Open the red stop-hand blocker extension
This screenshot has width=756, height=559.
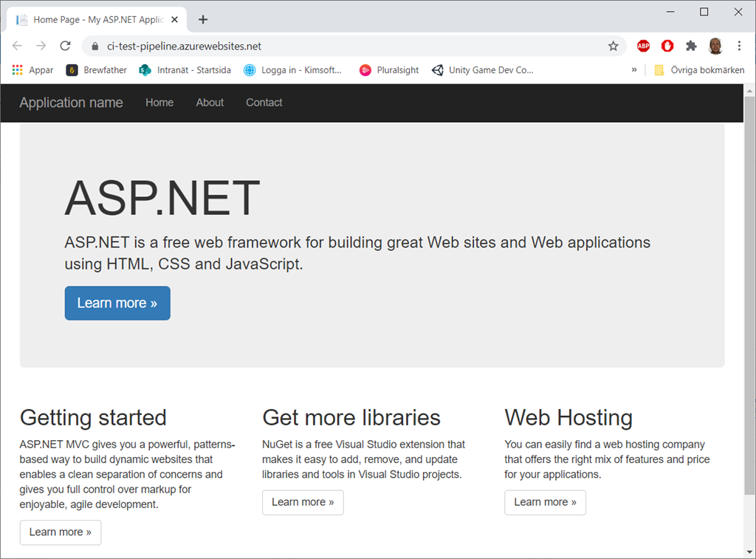click(667, 46)
